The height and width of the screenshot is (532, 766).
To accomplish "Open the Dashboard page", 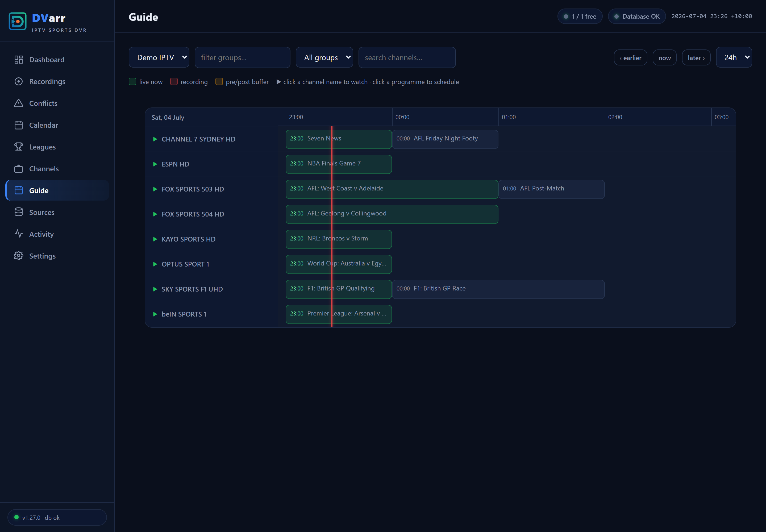I will click(x=57, y=60).
